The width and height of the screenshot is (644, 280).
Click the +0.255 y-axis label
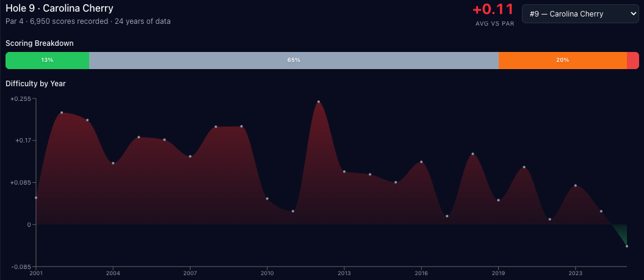(20, 98)
